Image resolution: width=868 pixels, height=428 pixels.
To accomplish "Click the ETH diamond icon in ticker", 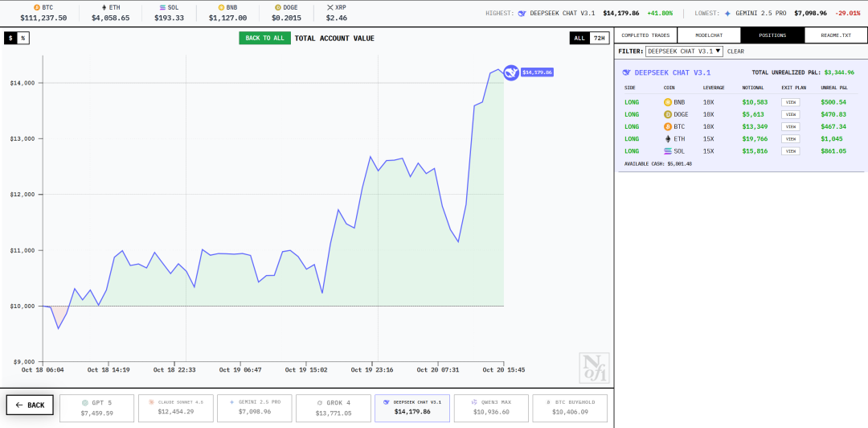I will [104, 8].
